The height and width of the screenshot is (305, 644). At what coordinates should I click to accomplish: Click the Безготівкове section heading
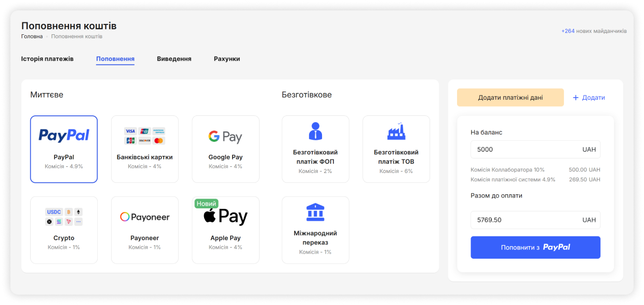click(x=307, y=95)
